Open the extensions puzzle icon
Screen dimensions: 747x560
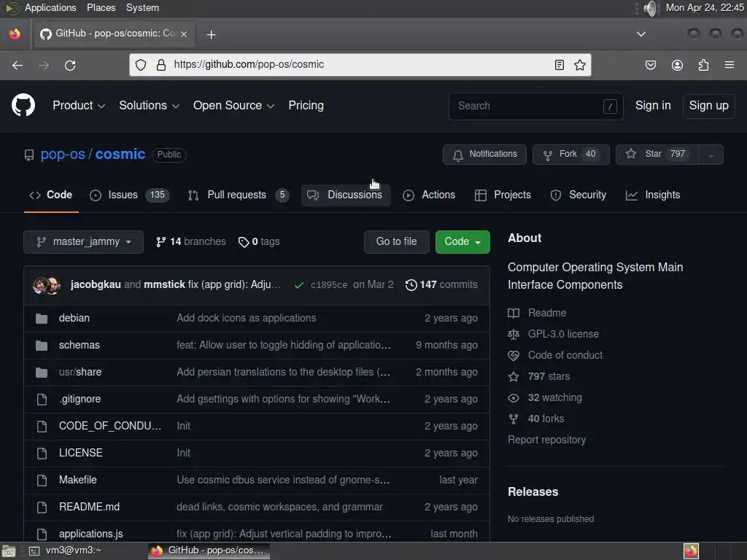(703, 65)
